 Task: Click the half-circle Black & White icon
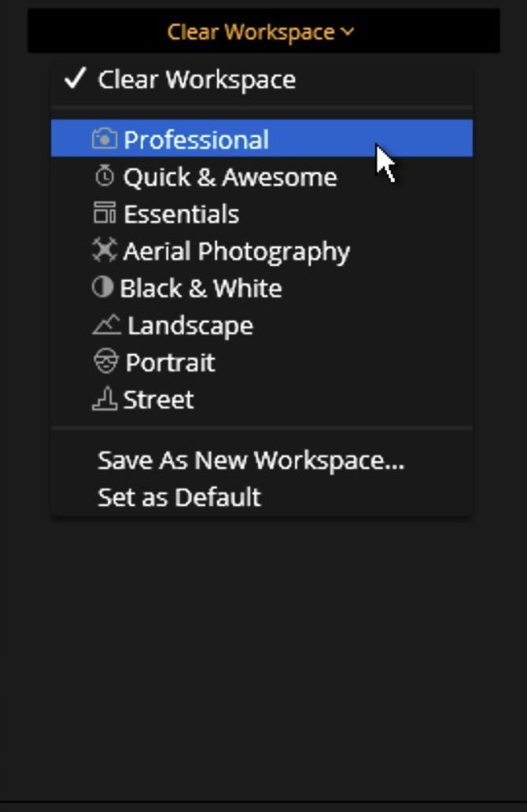tap(102, 287)
